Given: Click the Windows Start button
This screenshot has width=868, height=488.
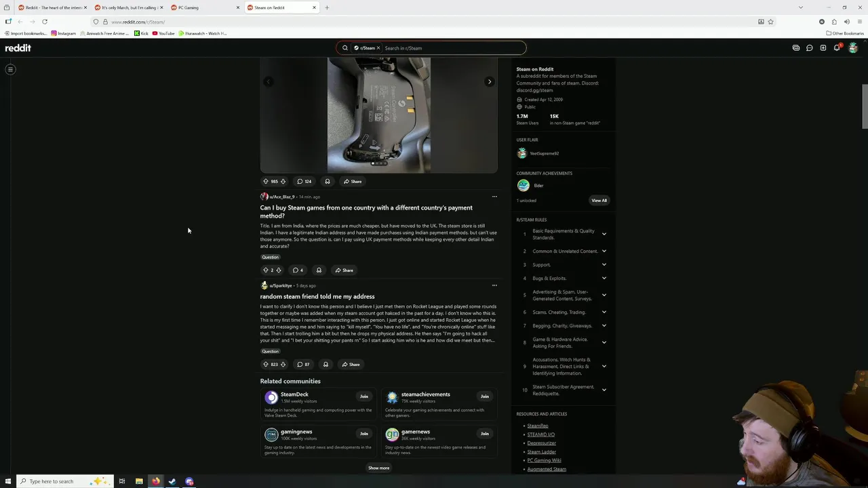Looking at the screenshot, I should [7, 481].
